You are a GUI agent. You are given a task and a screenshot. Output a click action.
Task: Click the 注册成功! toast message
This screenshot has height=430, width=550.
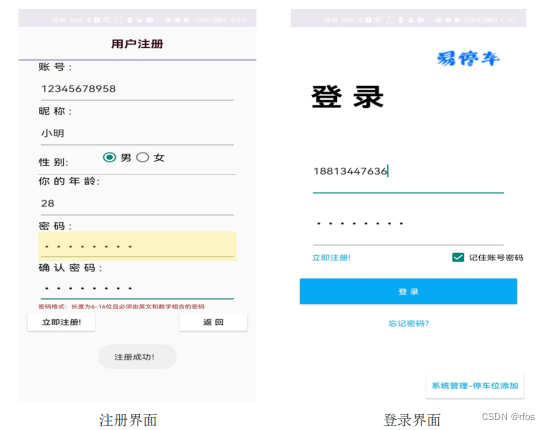[137, 357]
